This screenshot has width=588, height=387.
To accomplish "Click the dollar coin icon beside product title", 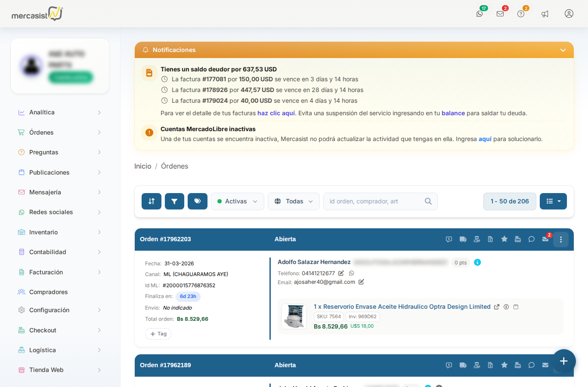I will [x=506, y=307].
